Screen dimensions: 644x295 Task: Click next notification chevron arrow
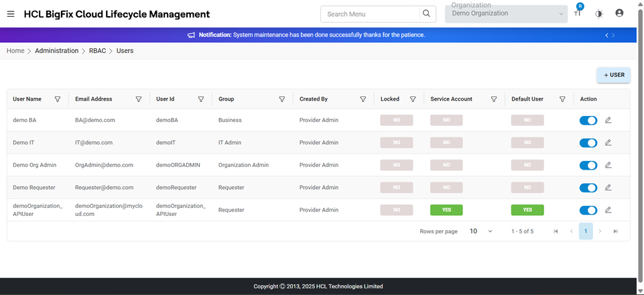pos(613,35)
